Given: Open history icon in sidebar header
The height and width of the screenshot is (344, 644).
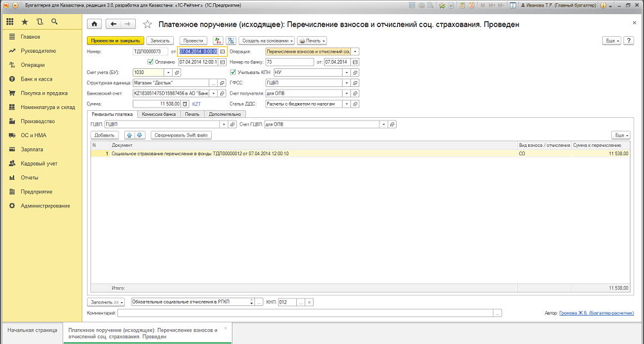Looking at the screenshot, I should tap(39, 22).
